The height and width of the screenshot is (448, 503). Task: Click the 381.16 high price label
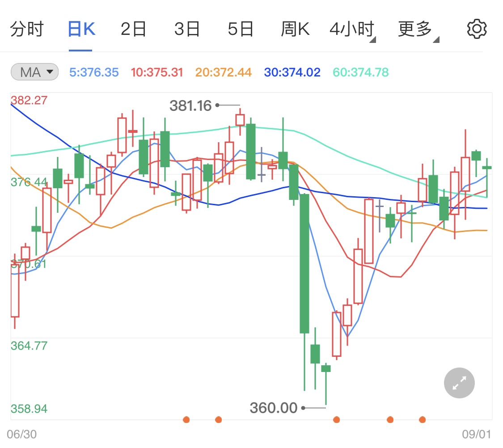point(191,106)
